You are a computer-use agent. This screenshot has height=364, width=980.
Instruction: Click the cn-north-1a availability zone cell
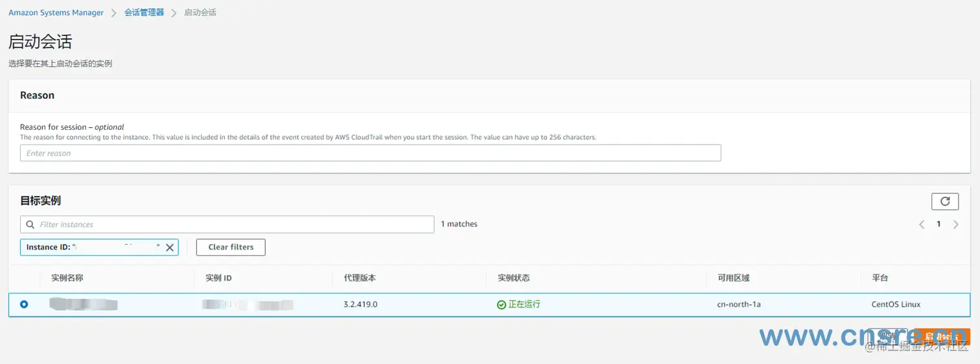(x=739, y=304)
